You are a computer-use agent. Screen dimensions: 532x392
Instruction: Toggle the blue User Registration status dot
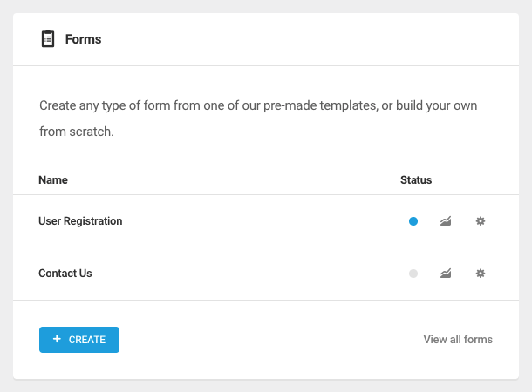(413, 221)
